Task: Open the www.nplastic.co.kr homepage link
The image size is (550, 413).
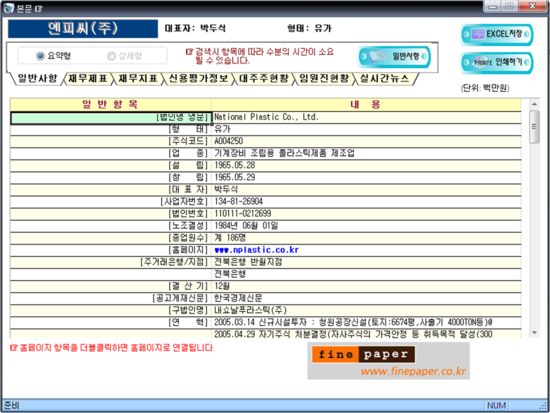Action: pyautogui.click(x=256, y=250)
